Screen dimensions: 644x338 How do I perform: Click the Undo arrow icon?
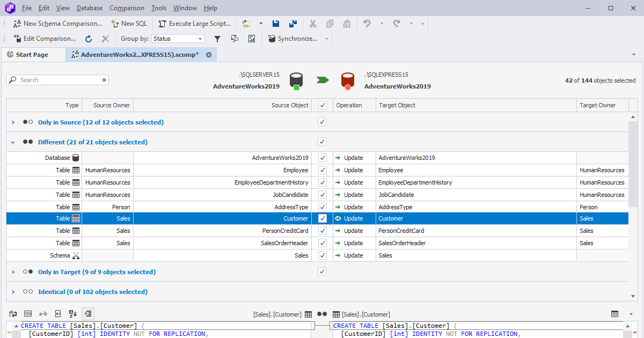368,24
